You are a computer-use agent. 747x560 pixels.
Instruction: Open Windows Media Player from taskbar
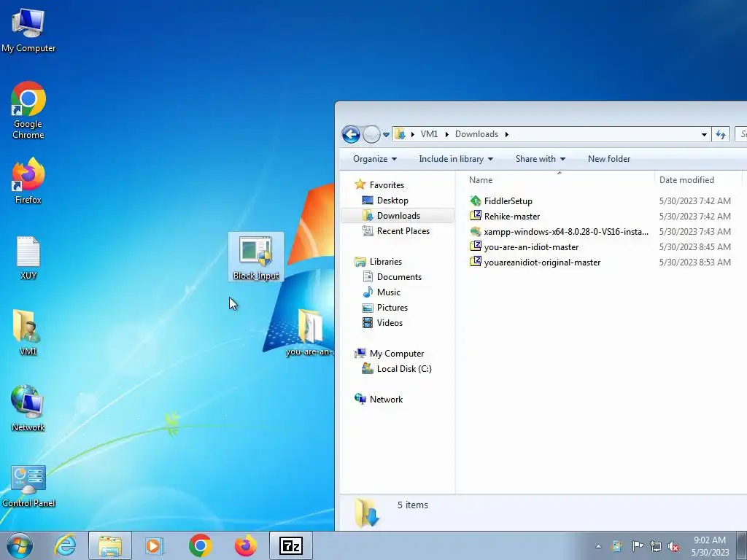point(154,545)
